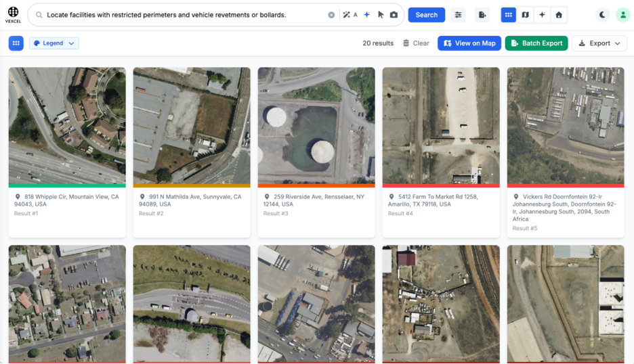
Task: Open second-row thumbnail with blue-roofed depot and buses
Action: coord(316,304)
